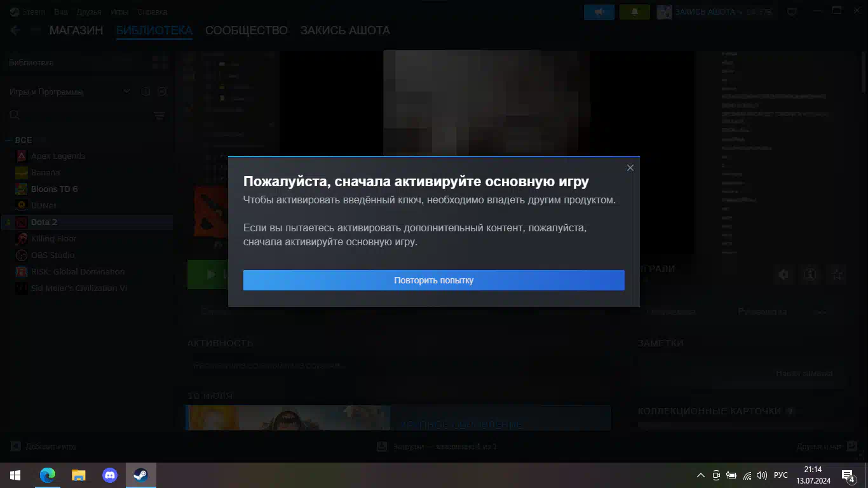Screen dimensions: 868x488
Task: Open File Explorer from taskbar
Action: 79,475
